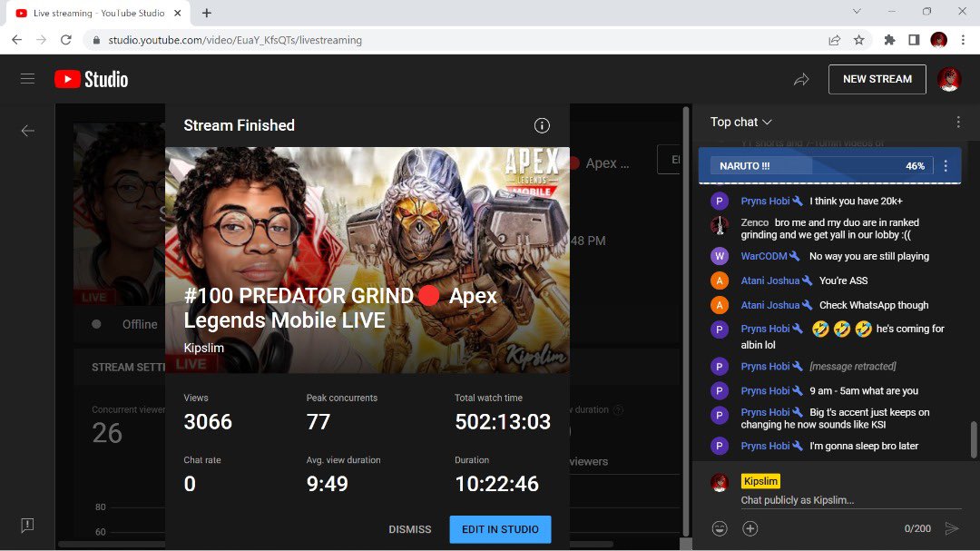
Task: Open the emoji picker in chat
Action: pos(720,528)
